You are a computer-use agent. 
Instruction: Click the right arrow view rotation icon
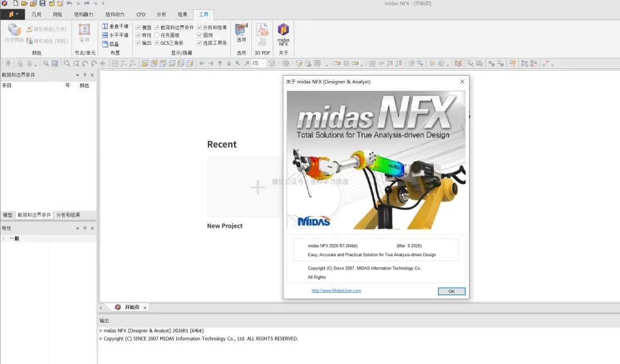211,63
